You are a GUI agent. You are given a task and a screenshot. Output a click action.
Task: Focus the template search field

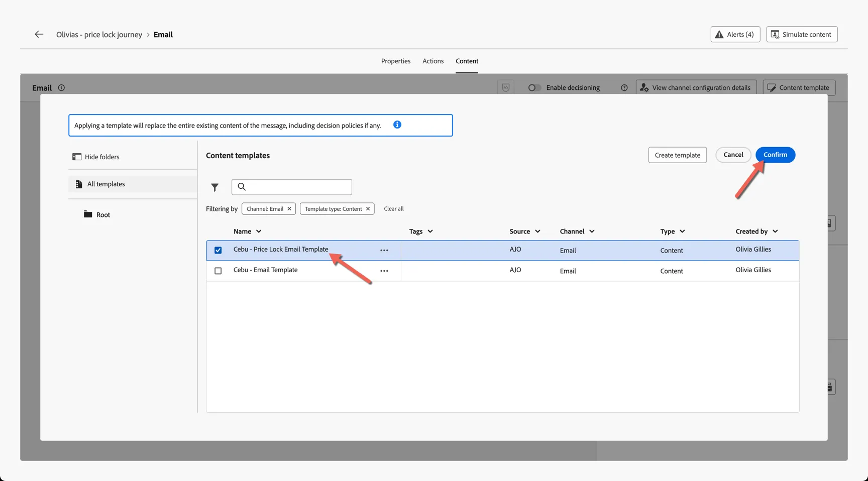[291, 187]
